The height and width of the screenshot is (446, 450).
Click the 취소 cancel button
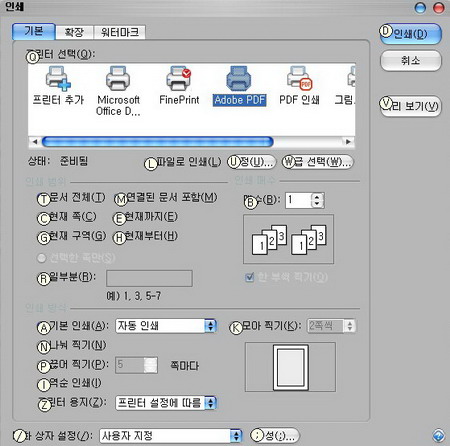[411, 61]
